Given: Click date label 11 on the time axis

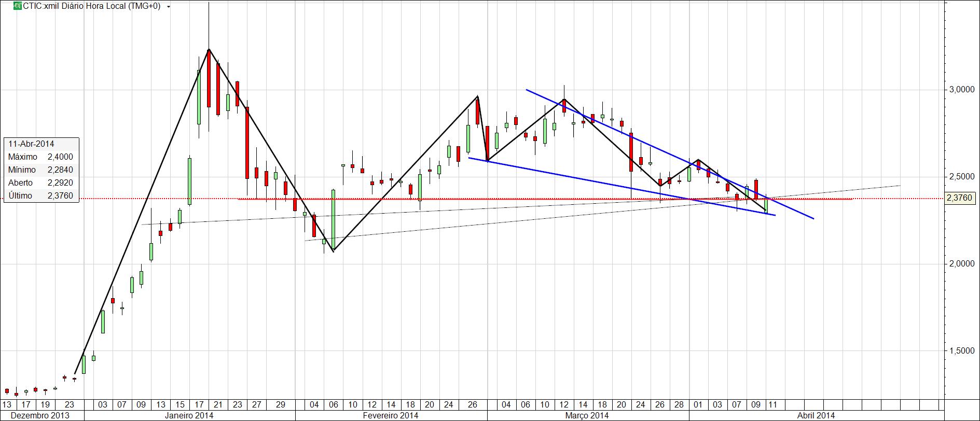Looking at the screenshot, I should (772, 404).
